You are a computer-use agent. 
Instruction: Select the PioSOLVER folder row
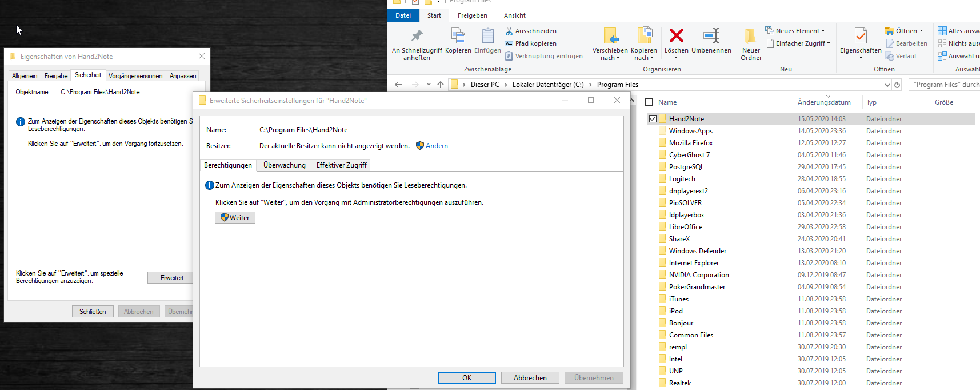810,203
